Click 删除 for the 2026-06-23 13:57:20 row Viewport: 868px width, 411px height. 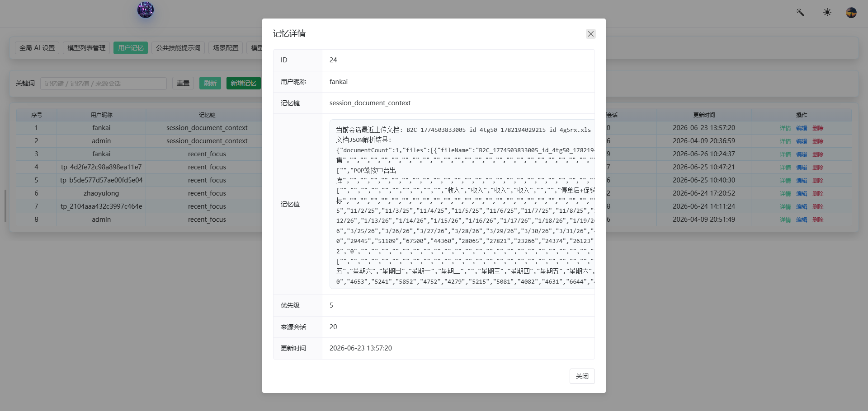(818, 128)
